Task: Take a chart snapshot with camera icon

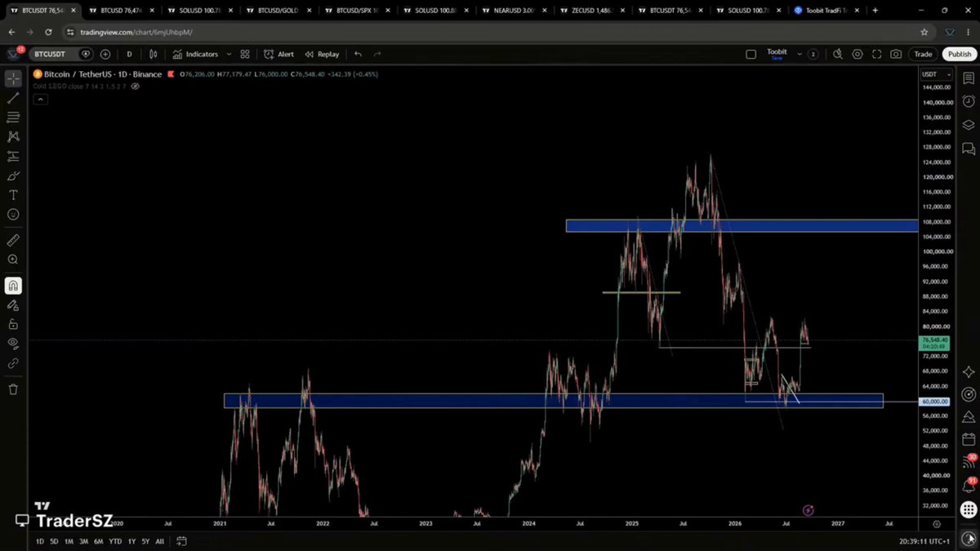Action: (896, 54)
